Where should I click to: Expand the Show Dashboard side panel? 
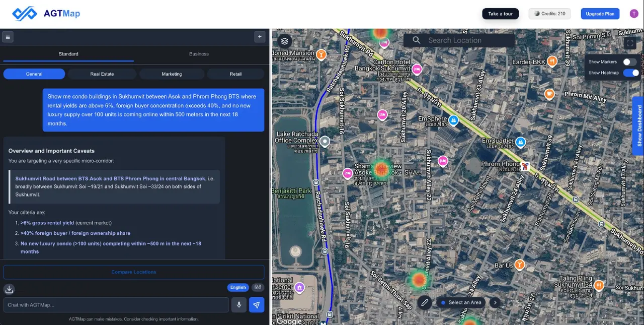[638, 125]
